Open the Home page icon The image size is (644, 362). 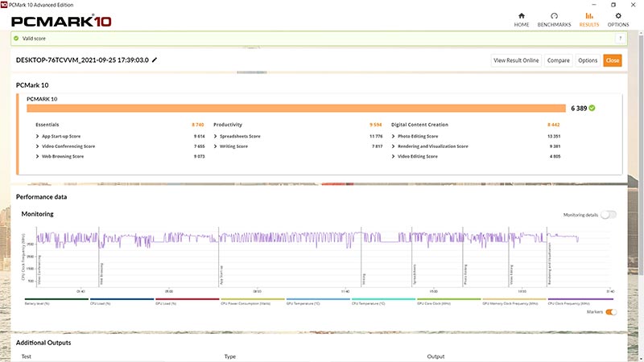coord(522,19)
